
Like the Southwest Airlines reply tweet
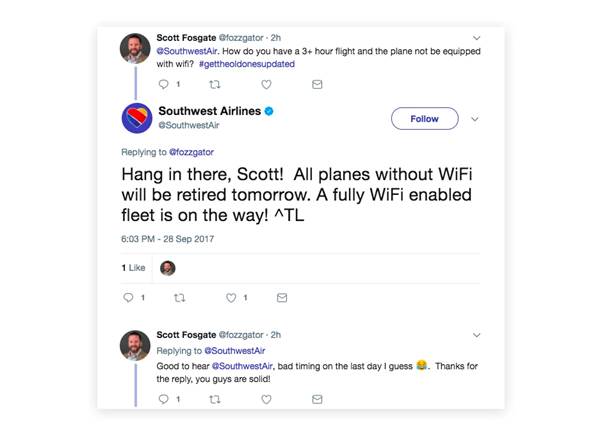point(231,298)
